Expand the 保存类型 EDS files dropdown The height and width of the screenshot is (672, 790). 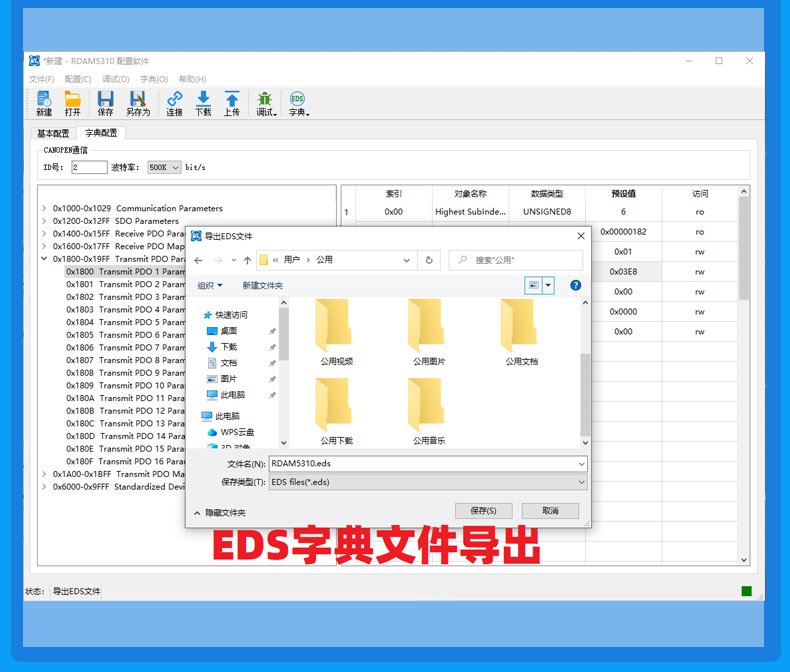[581, 482]
